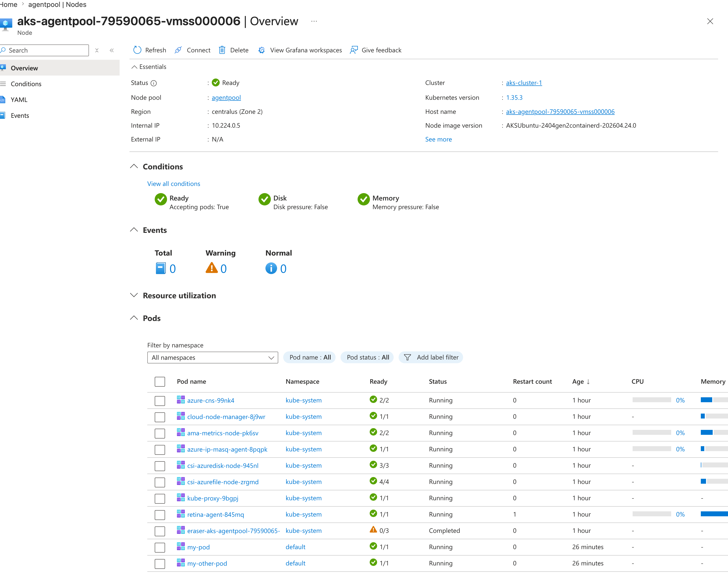
Task: Click the azure-cns-99nk4 CPU usage bar
Action: point(652,400)
